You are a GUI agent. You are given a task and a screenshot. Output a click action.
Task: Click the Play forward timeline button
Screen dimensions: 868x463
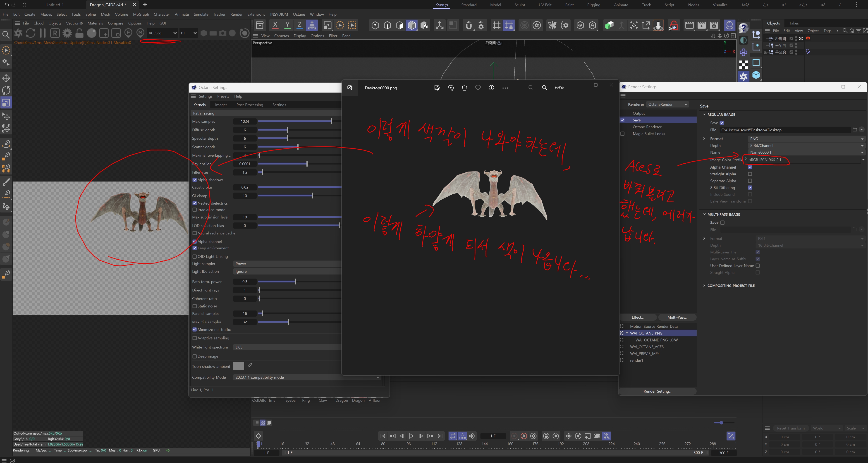coord(411,436)
